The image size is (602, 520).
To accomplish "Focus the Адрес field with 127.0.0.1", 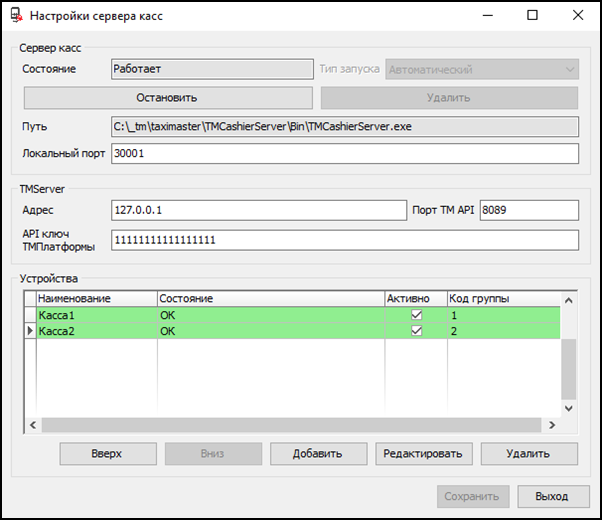I will pyautogui.click(x=259, y=210).
